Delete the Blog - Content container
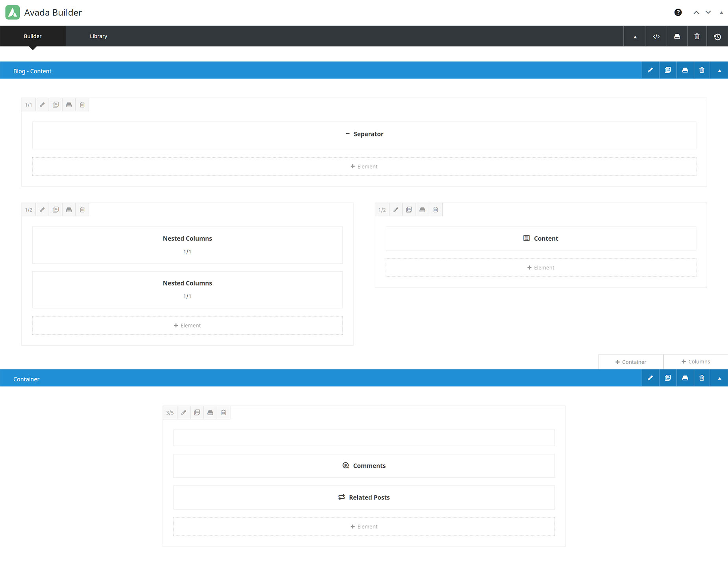 [702, 70]
